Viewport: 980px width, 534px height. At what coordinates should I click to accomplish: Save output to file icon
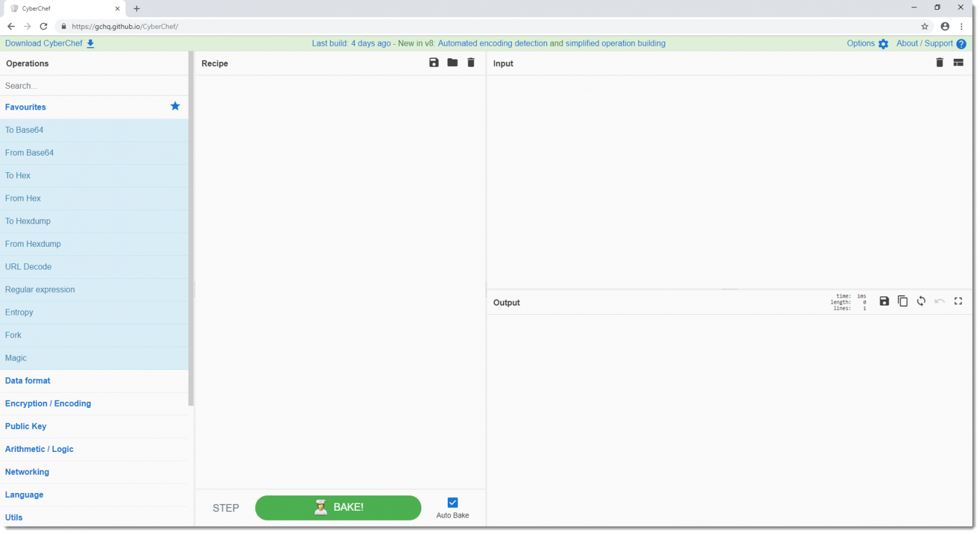884,301
